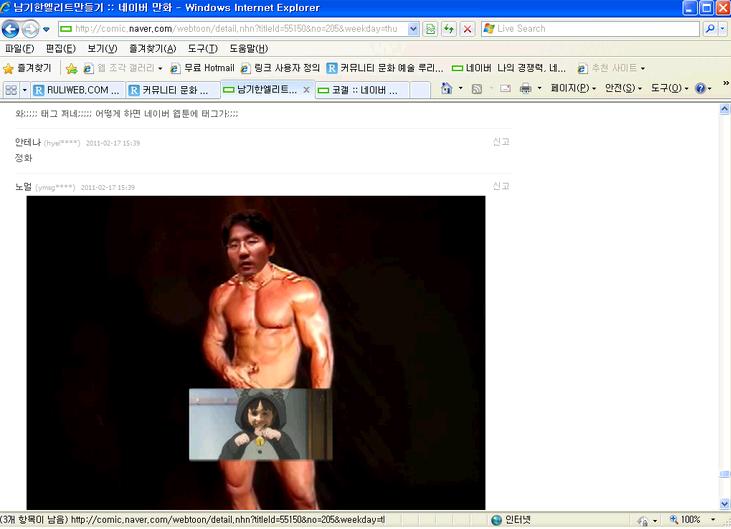Click the Print icon in command bar

coord(525,89)
